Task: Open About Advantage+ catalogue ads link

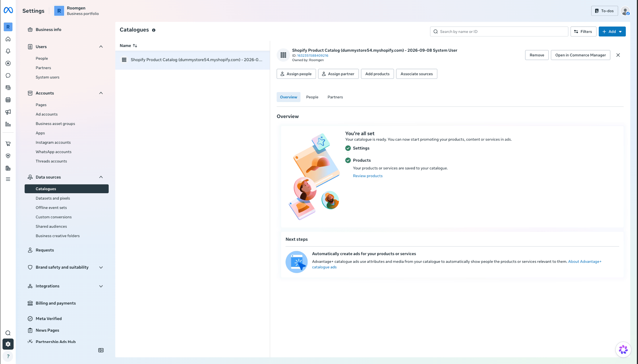Action: pyautogui.click(x=584, y=262)
